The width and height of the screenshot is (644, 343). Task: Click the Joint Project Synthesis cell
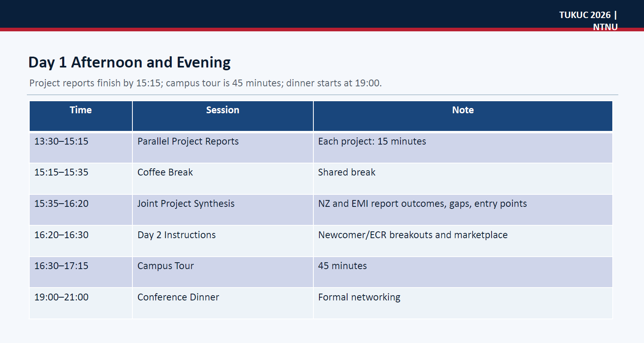click(x=223, y=210)
